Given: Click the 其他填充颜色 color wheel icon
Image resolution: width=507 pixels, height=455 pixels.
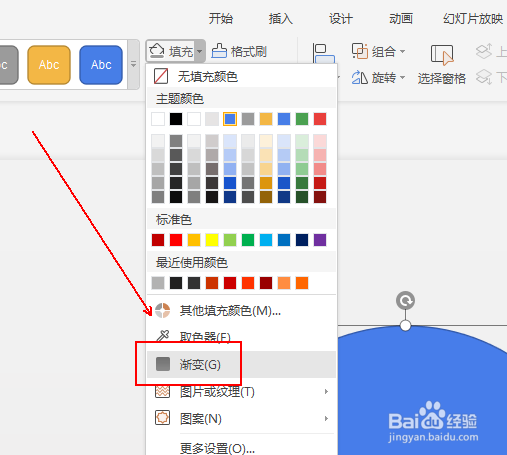Looking at the screenshot, I should [163, 311].
